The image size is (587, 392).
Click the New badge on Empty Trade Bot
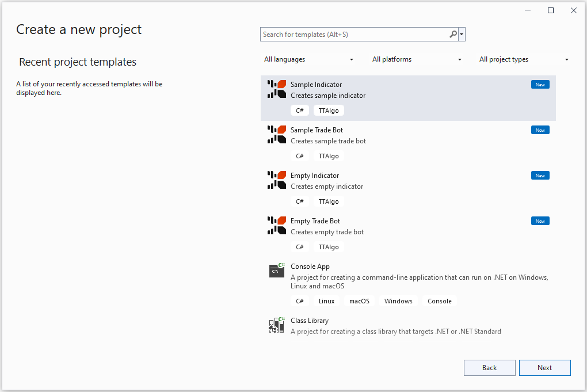[x=540, y=221]
